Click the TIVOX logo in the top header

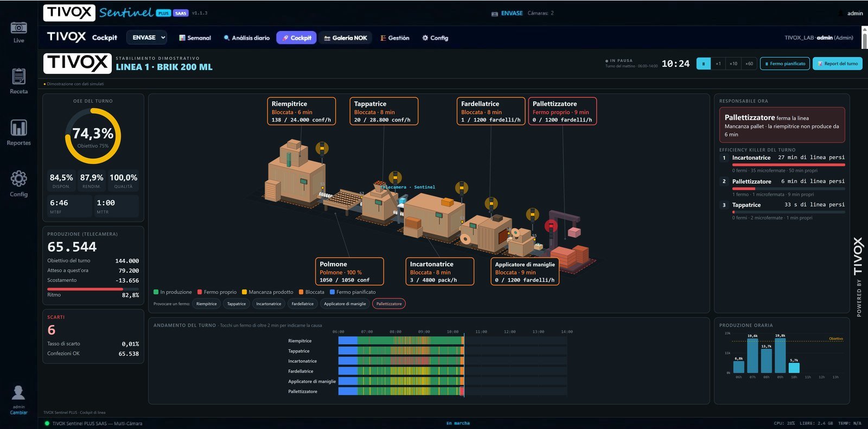[x=69, y=12]
